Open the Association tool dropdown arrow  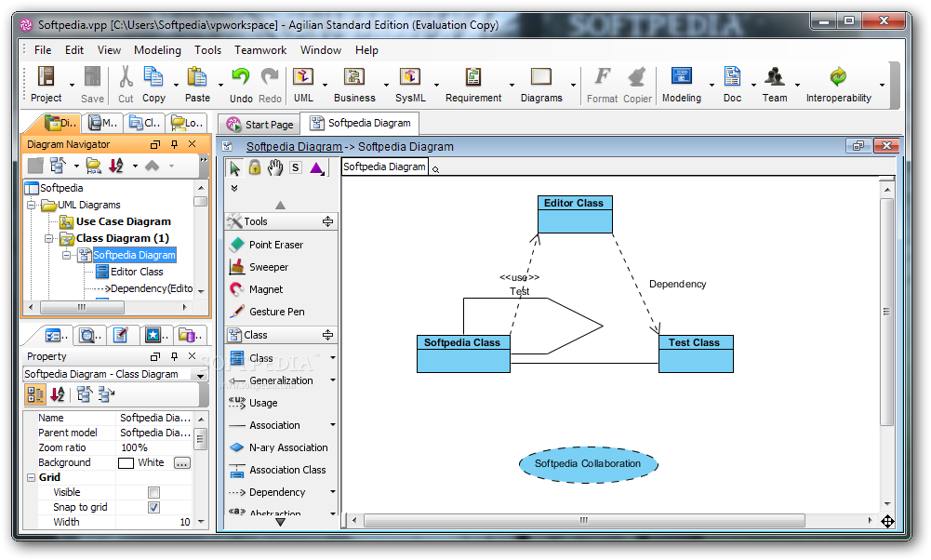[333, 425]
